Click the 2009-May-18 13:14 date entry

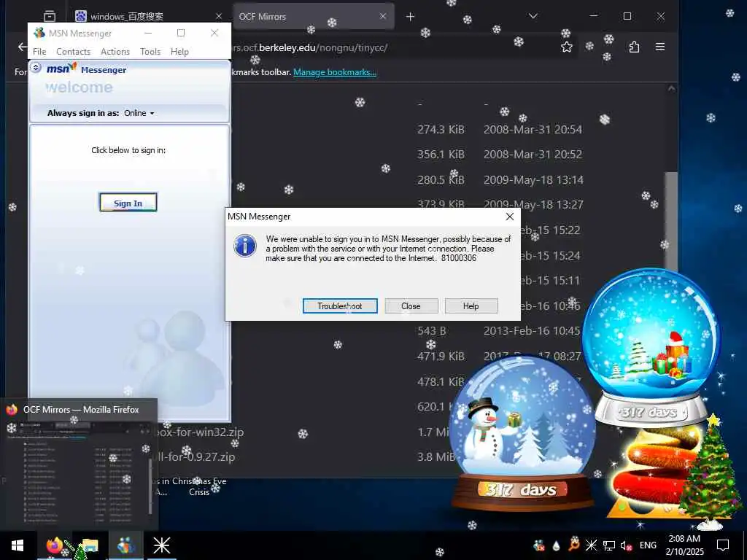pos(533,180)
